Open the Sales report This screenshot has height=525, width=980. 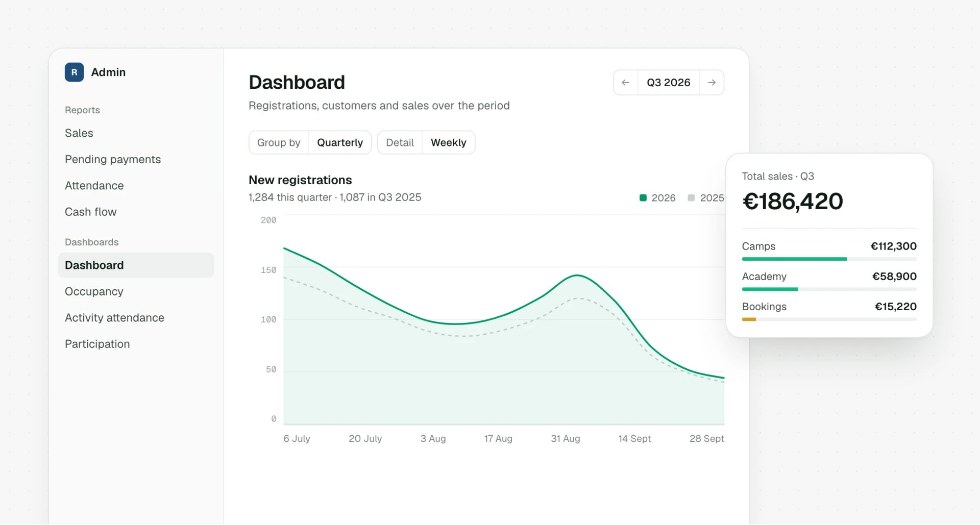pos(79,133)
